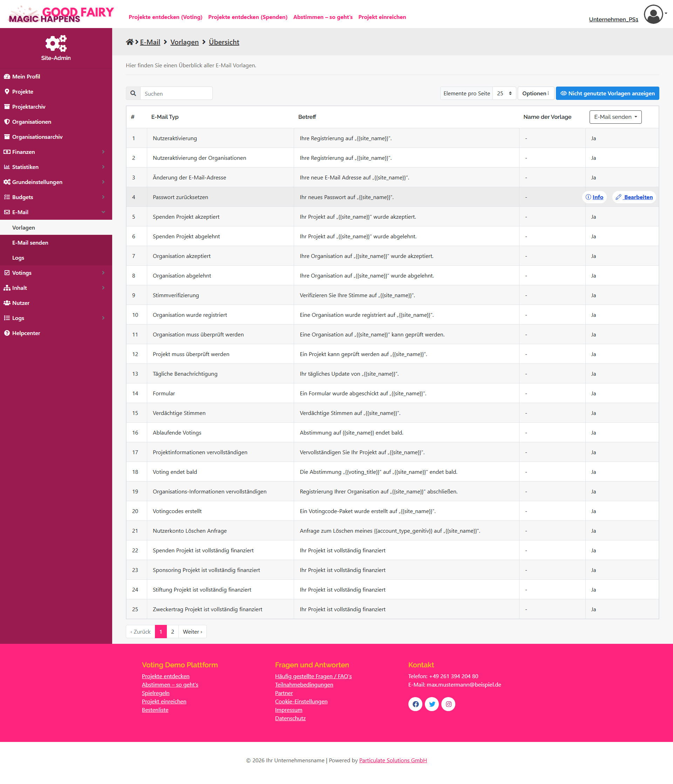Collapse the E-Mail submenu chevron

point(103,212)
